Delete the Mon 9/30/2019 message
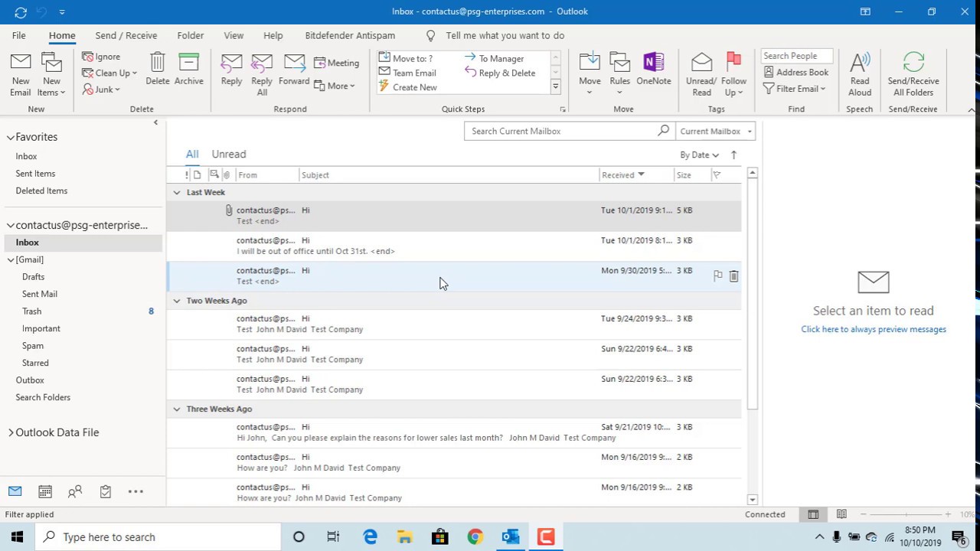This screenshot has height=551, width=980. (x=733, y=276)
